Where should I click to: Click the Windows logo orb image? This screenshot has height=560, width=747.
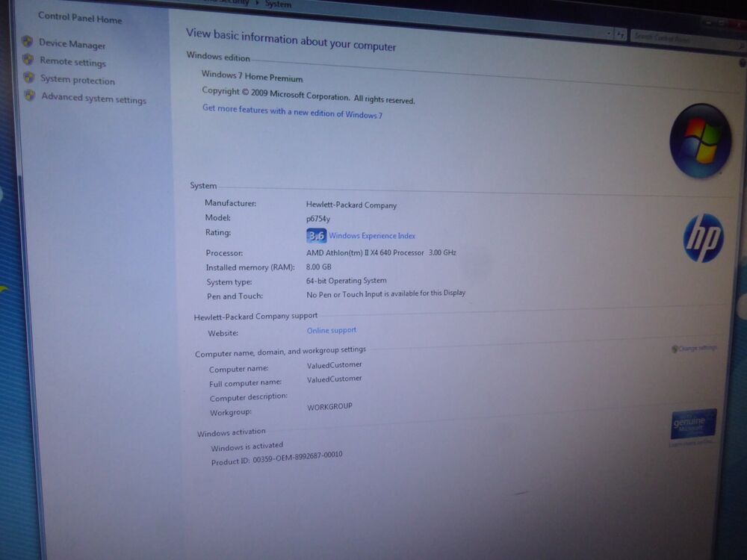pyautogui.click(x=701, y=141)
